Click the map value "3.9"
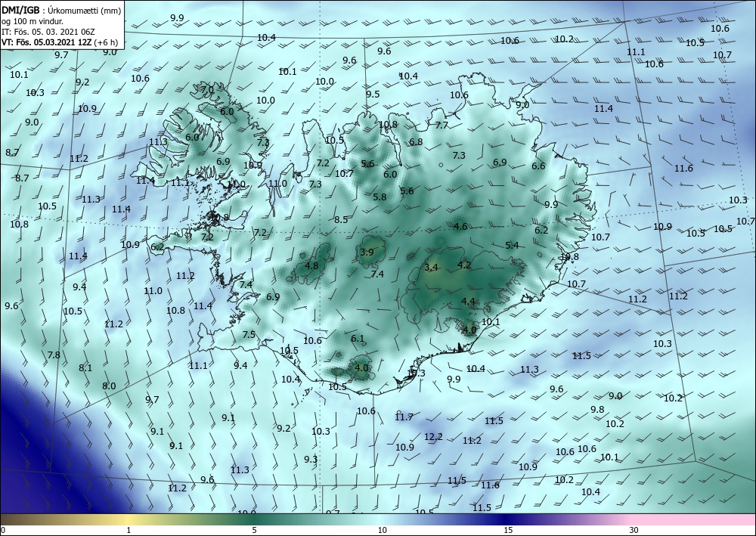756x536 pixels. (x=367, y=252)
